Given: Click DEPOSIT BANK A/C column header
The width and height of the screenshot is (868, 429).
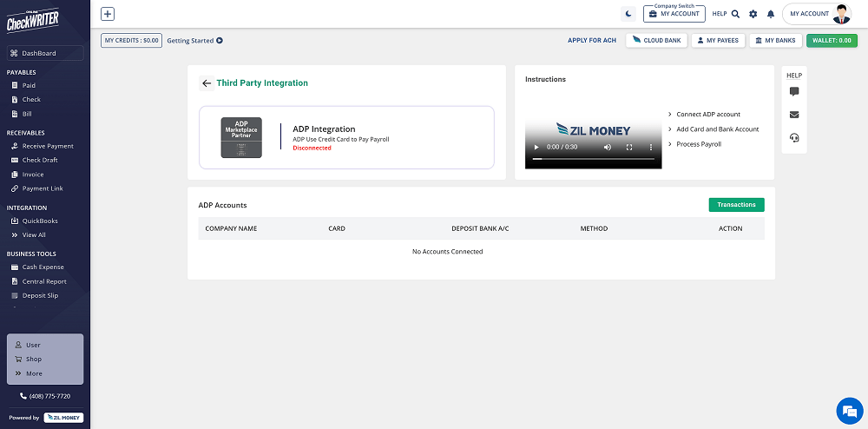Looking at the screenshot, I should pyautogui.click(x=480, y=228).
